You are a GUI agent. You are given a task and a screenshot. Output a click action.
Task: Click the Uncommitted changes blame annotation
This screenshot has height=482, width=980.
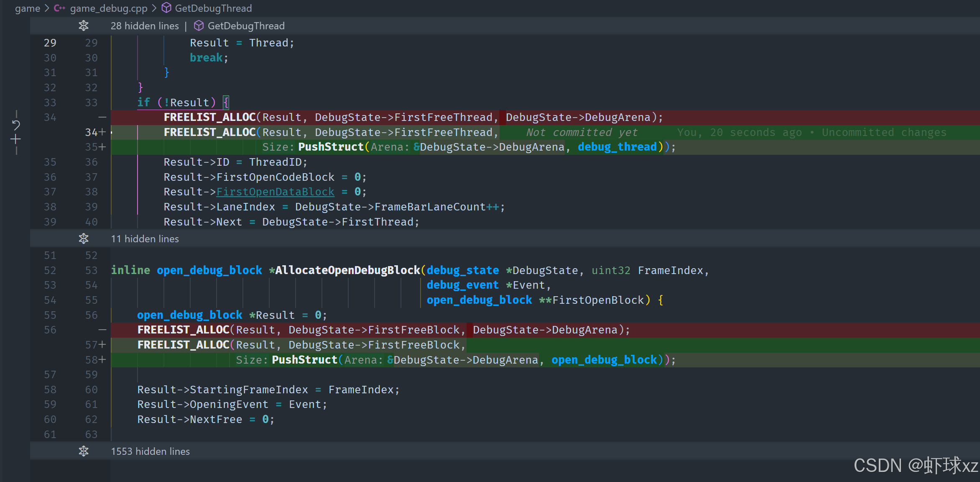point(883,133)
